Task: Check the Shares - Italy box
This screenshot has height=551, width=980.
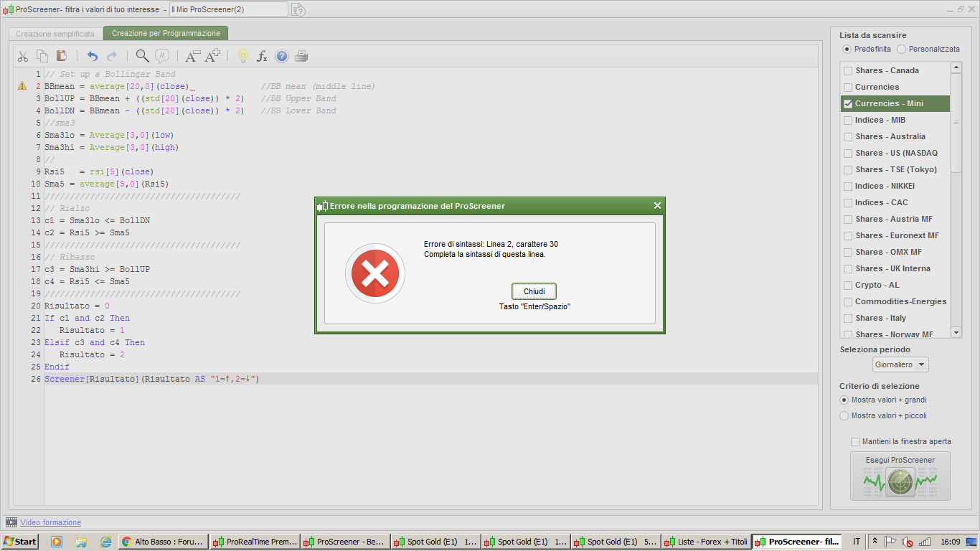Action: click(x=848, y=318)
